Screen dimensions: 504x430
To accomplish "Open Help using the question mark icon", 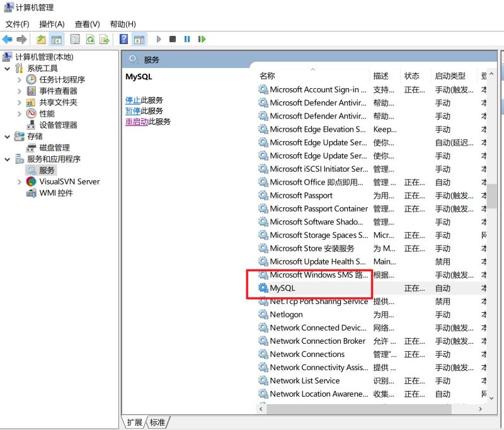I will point(123,39).
